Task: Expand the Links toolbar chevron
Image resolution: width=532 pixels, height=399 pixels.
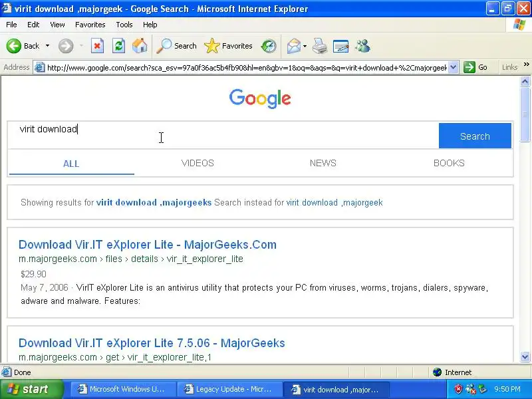Action: click(526, 64)
